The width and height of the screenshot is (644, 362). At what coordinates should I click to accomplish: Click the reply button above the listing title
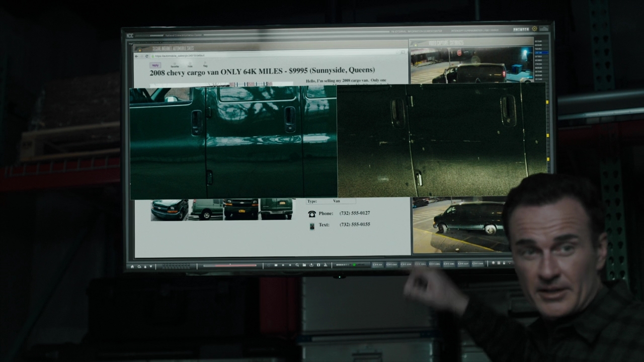155,65
